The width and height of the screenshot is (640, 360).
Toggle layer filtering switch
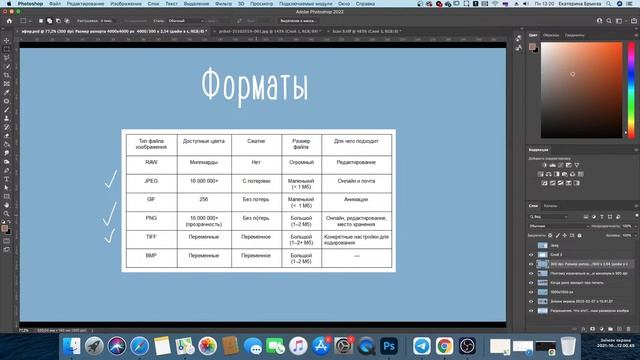click(x=636, y=216)
